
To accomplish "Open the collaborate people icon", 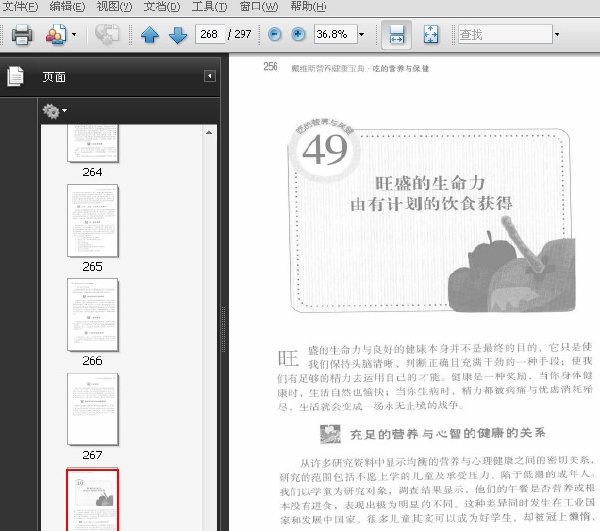I will tap(56, 35).
